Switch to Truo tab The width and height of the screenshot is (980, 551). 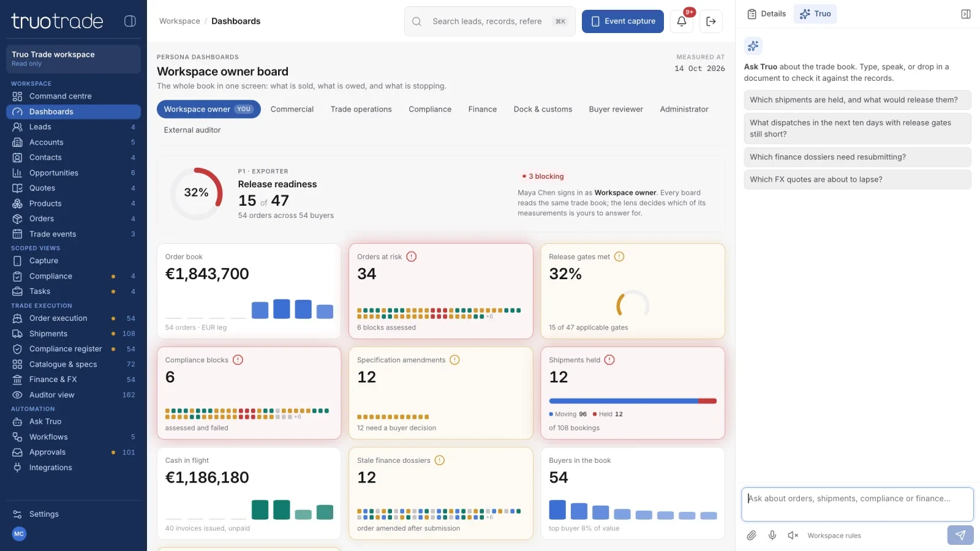815,14
